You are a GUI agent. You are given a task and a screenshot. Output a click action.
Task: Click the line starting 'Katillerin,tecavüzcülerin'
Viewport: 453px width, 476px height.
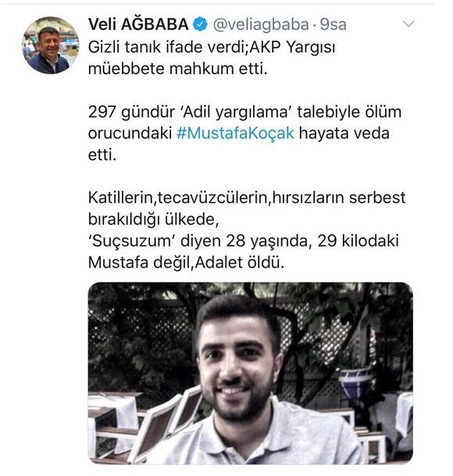coord(247,197)
